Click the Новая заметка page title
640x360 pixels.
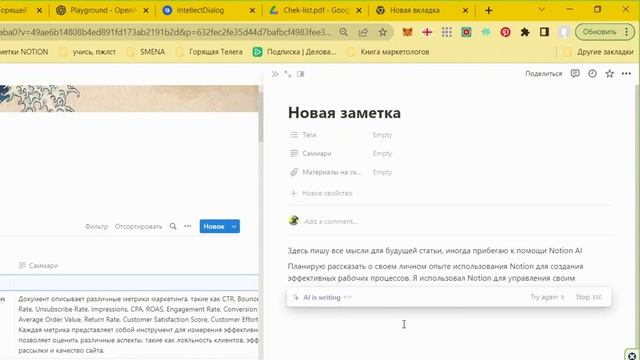tap(344, 113)
